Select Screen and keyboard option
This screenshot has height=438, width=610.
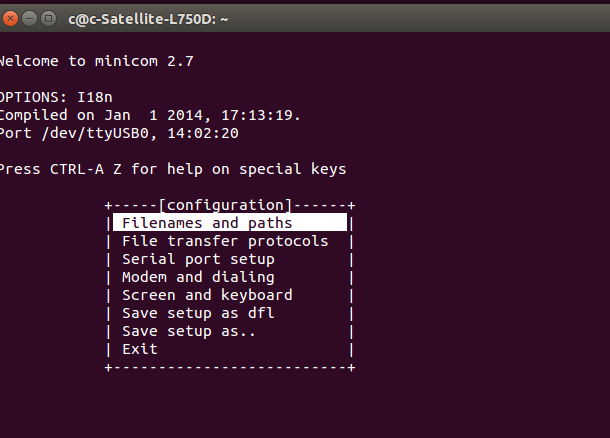(207, 295)
